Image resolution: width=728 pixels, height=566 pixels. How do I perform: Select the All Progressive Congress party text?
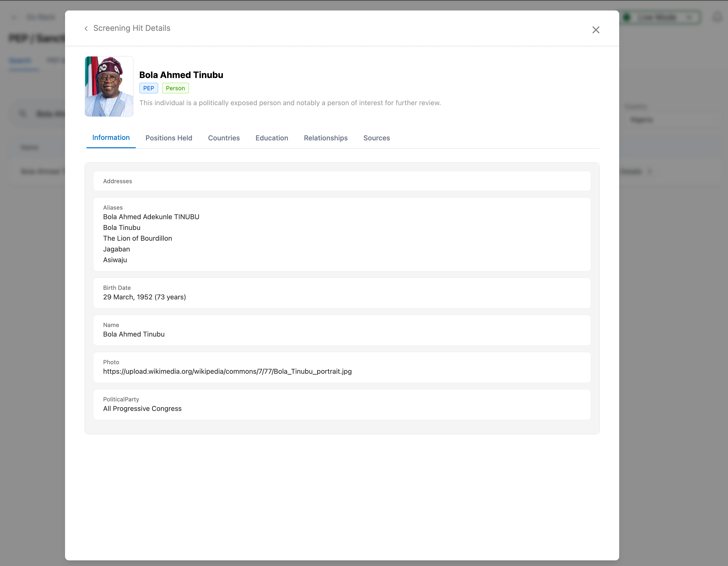(x=142, y=409)
